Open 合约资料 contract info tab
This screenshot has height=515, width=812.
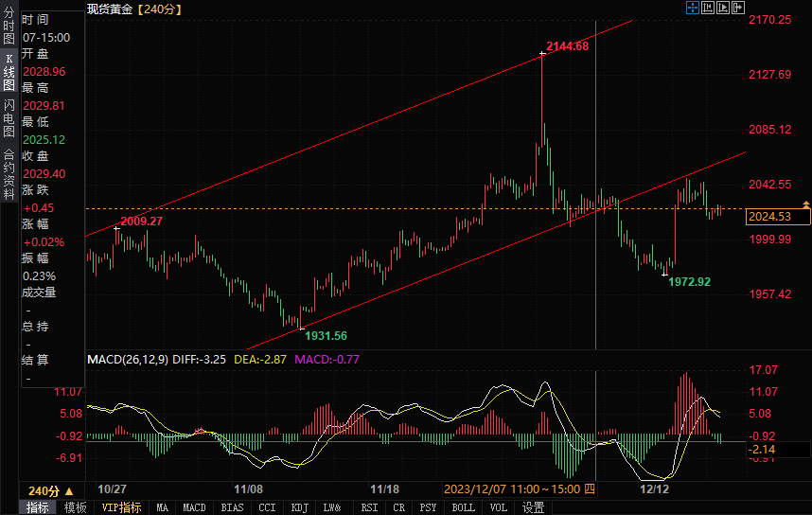click(9, 167)
